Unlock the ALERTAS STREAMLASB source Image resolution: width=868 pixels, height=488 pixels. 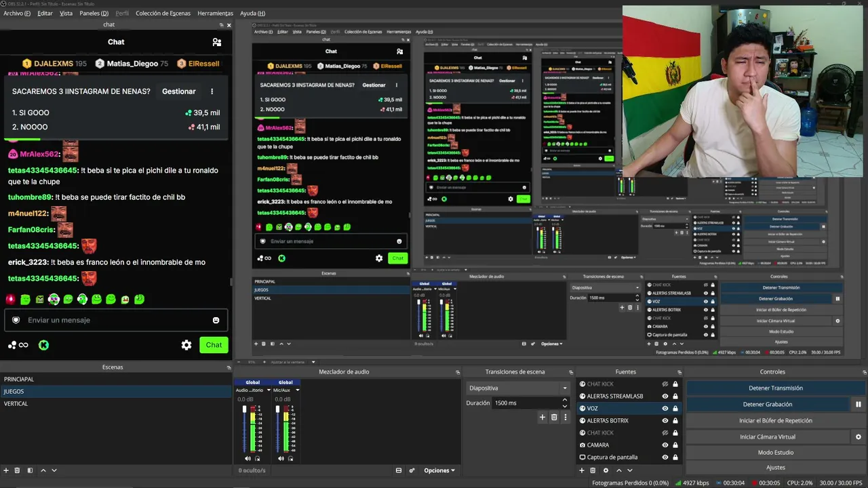675,396
